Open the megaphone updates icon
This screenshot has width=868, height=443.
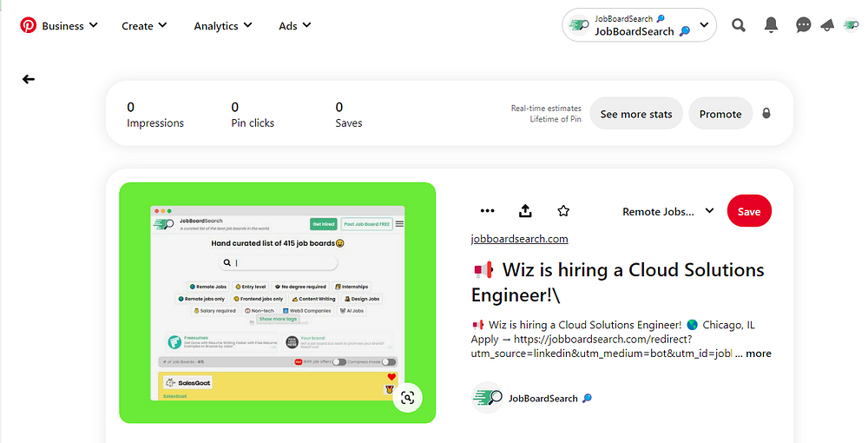click(x=827, y=25)
